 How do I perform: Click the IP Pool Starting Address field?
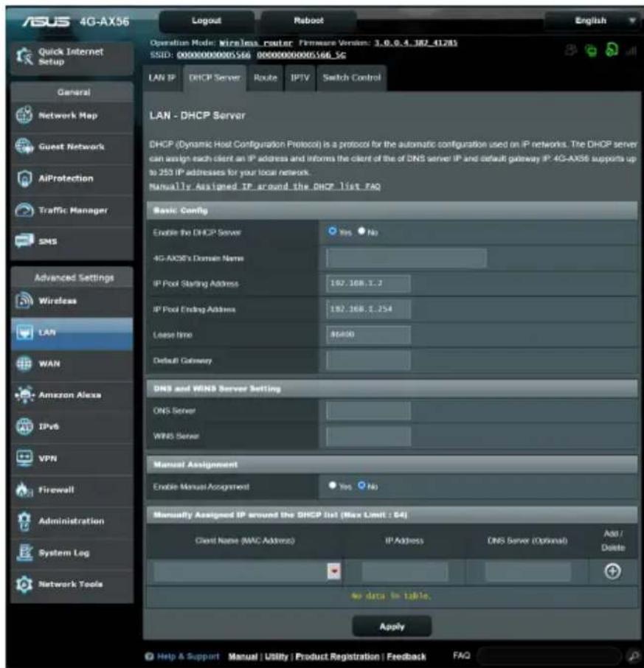[x=368, y=283]
